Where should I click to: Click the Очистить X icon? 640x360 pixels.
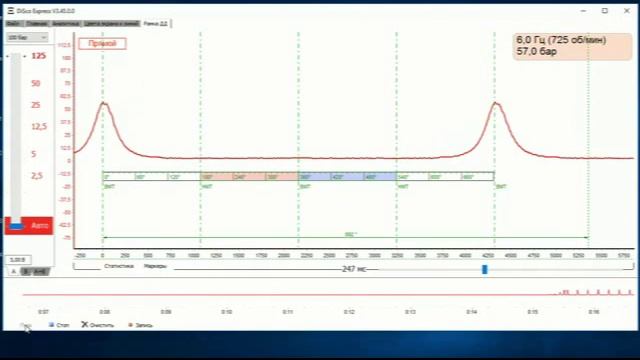click(84, 324)
